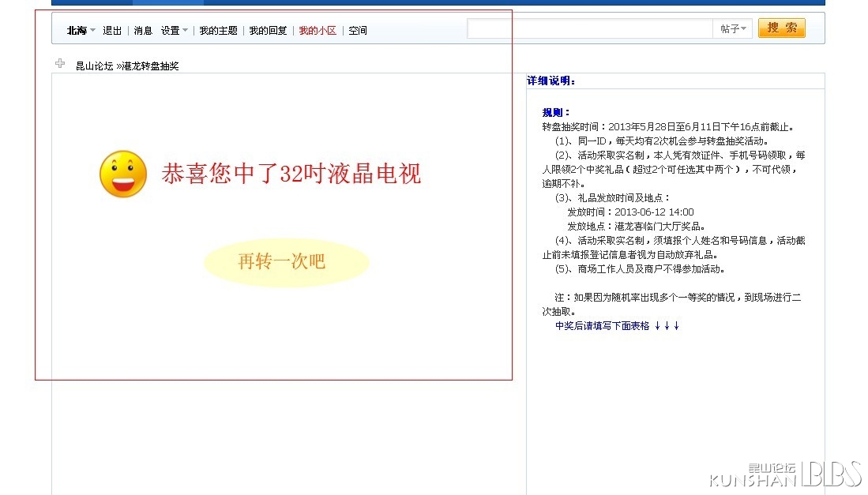This screenshot has width=868, height=495.
Task: Open the 北海 username dropdown
Action: 81,31
